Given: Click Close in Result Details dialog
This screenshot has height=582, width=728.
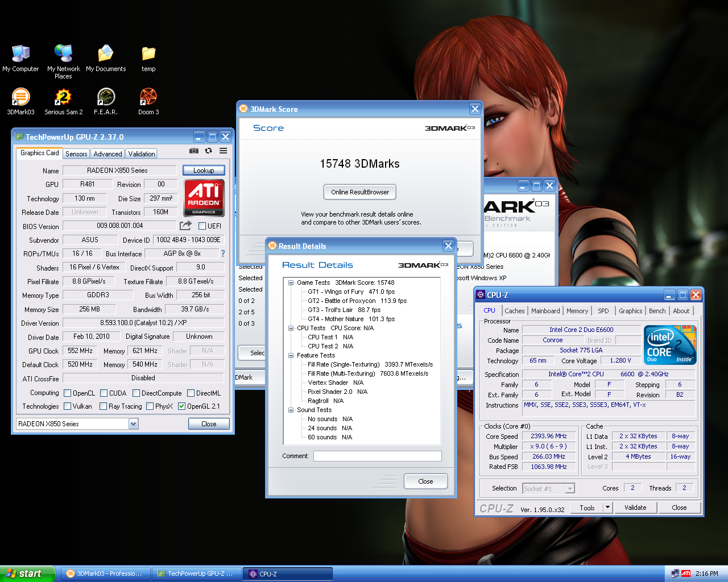Looking at the screenshot, I should (425, 481).
